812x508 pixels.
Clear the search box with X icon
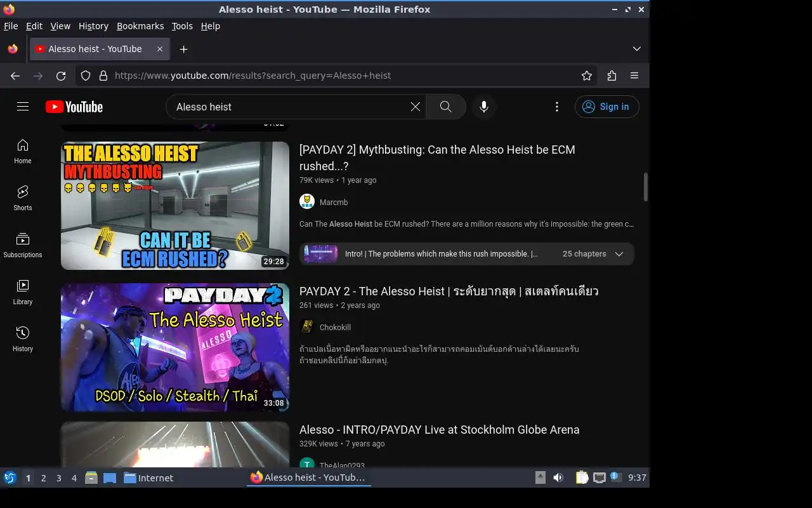(x=416, y=107)
